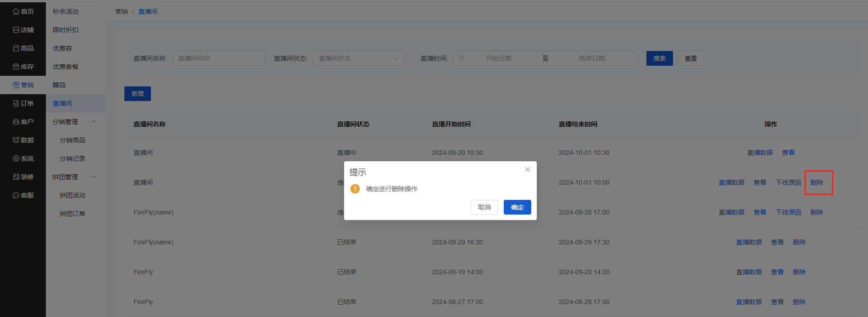Collapse the 分销管理 submenu

pos(94,122)
